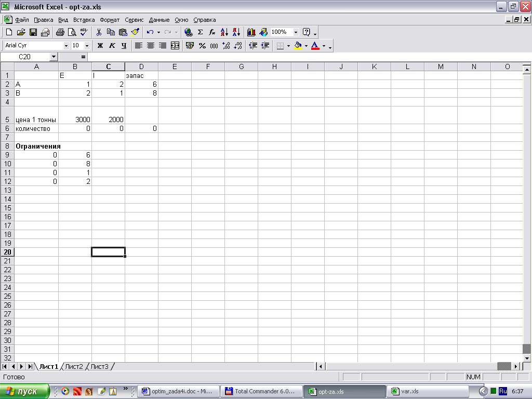Expand formatting toolbar options arrow

click(330, 46)
